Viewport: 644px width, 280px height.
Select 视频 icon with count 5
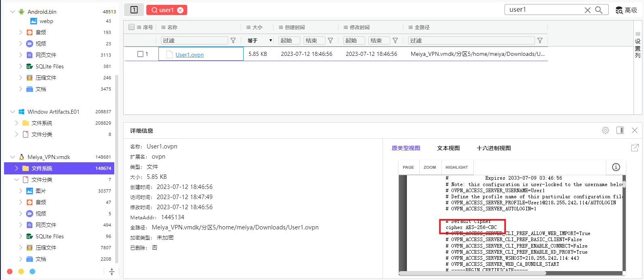click(30, 213)
